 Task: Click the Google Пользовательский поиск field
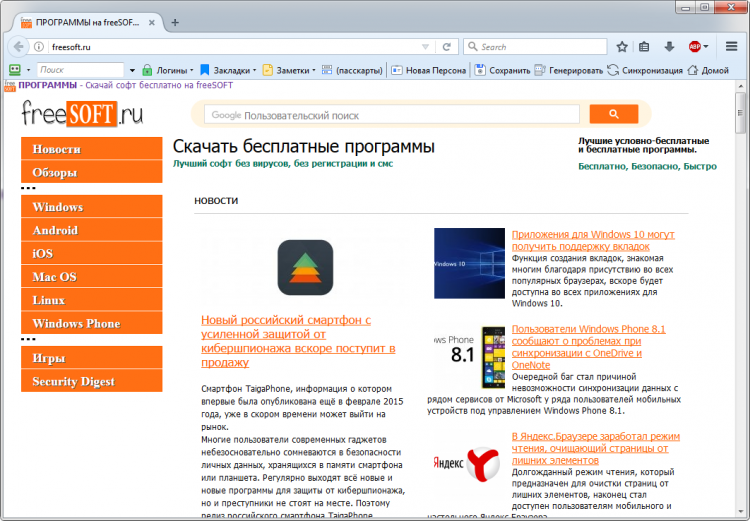coord(392,115)
